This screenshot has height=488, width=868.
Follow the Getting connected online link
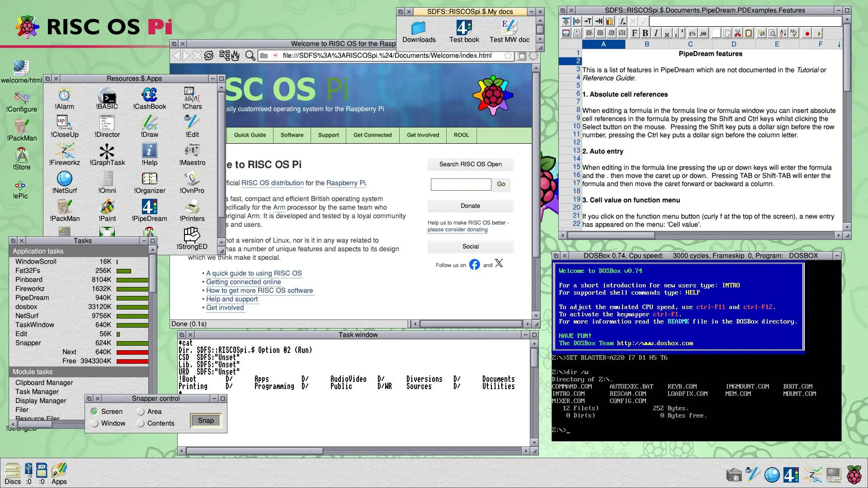tap(243, 282)
